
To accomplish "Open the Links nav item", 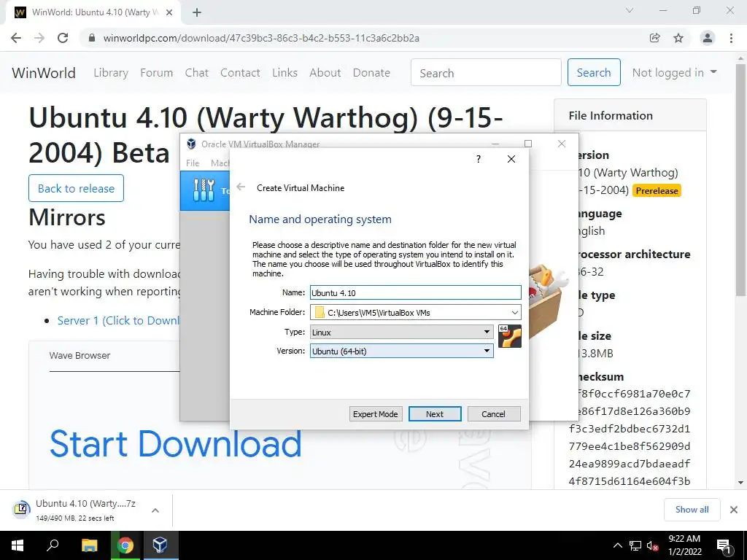I will (285, 72).
